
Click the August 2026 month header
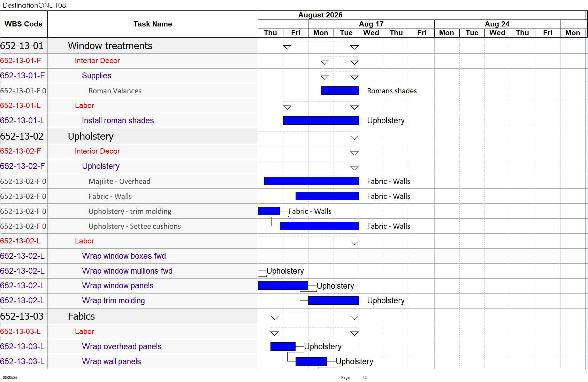320,15
